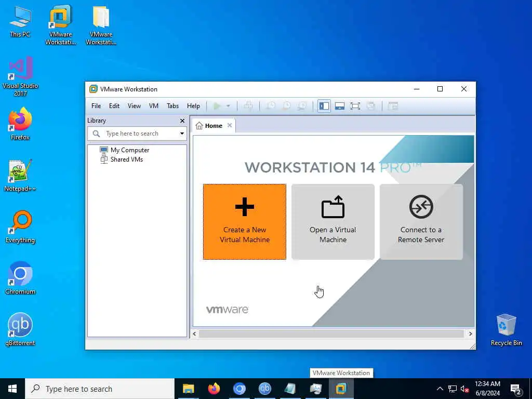Click the Send Ctrl+Alt+Del toolbar icon

pos(248,106)
